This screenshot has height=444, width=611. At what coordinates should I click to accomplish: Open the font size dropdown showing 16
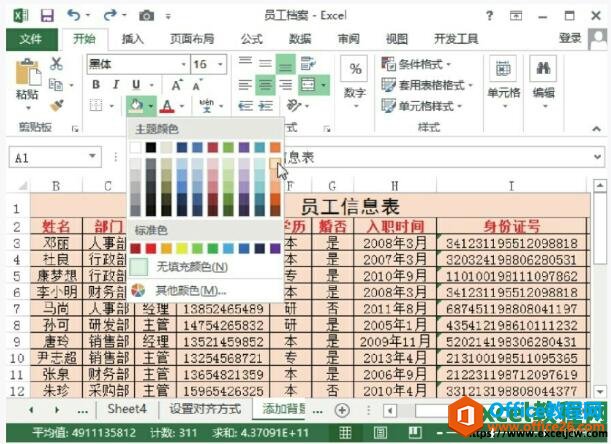(220, 64)
